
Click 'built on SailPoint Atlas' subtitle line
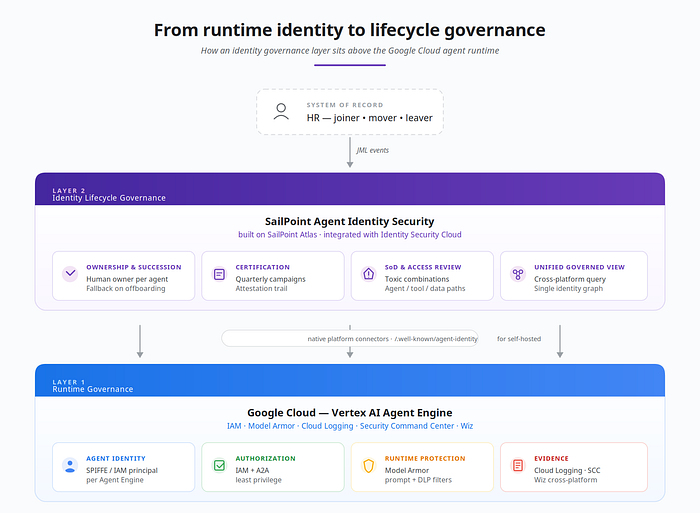coord(350,234)
